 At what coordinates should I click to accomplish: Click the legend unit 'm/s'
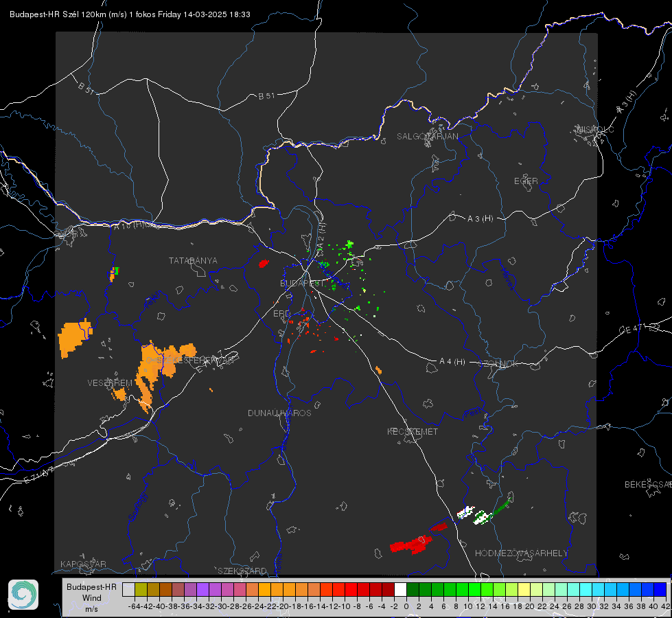point(91,609)
